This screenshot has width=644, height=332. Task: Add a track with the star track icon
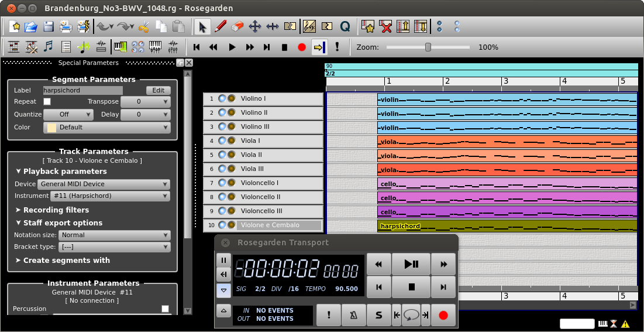pos(368,27)
